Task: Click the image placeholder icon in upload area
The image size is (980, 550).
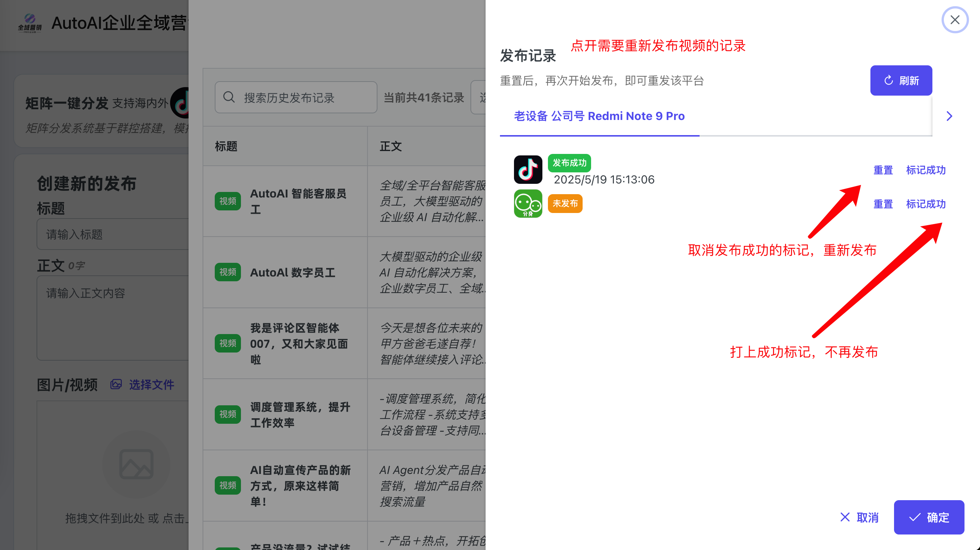Action: point(136,464)
